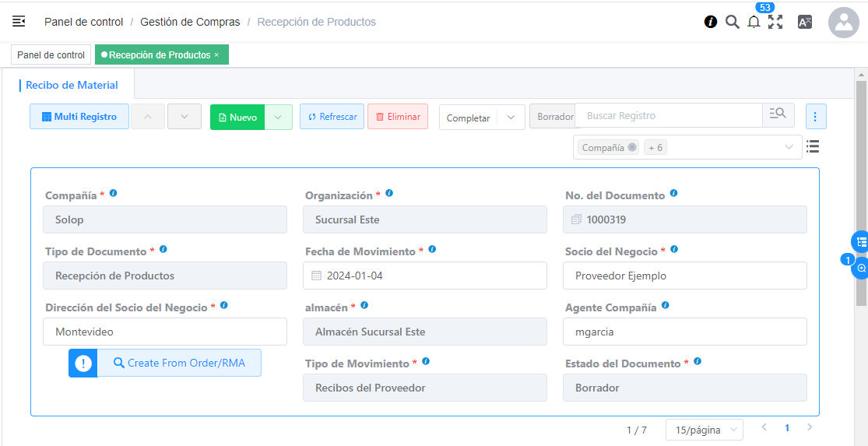The height and width of the screenshot is (446, 868).
Task: Open the three-dot more options menu
Action: pyautogui.click(x=815, y=117)
